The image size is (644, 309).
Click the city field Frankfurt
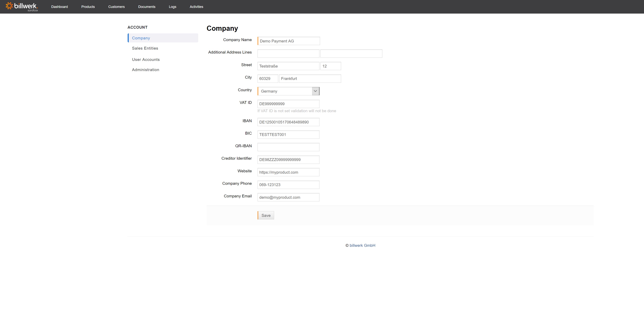[310, 79]
